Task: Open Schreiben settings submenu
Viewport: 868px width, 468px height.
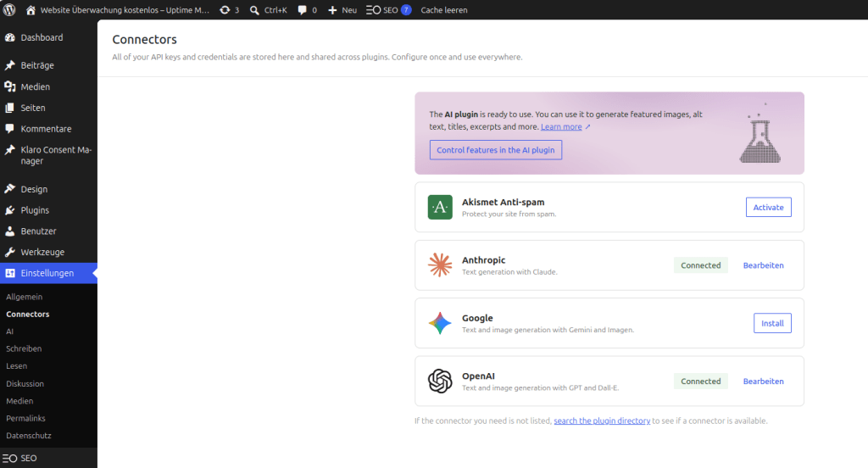Action: (x=24, y=348)
